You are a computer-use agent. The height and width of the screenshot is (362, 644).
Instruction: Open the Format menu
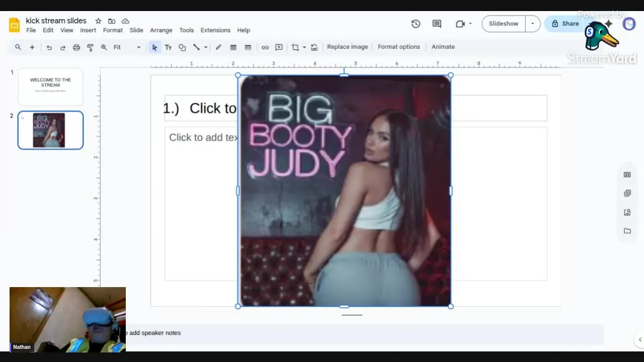pos(113,30)
